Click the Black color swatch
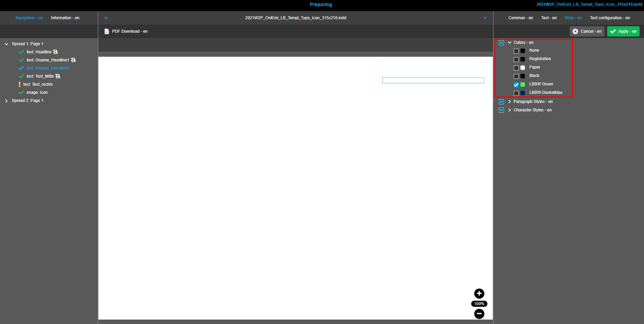This screenshot has width=644, height=324. point(522,76)
